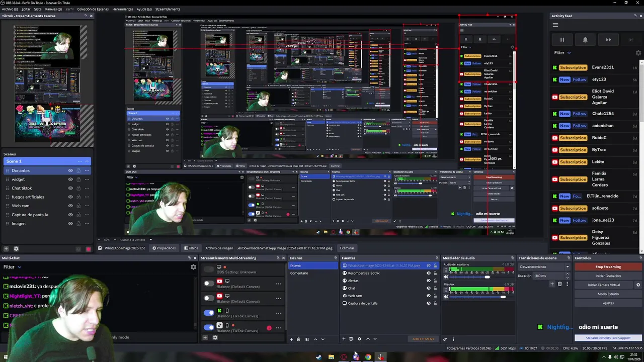Image resolution: width=644 pixels, height=362 pixels.
Task: Open Multi-Chat settings gear
Action: click(x=193, y=267)
